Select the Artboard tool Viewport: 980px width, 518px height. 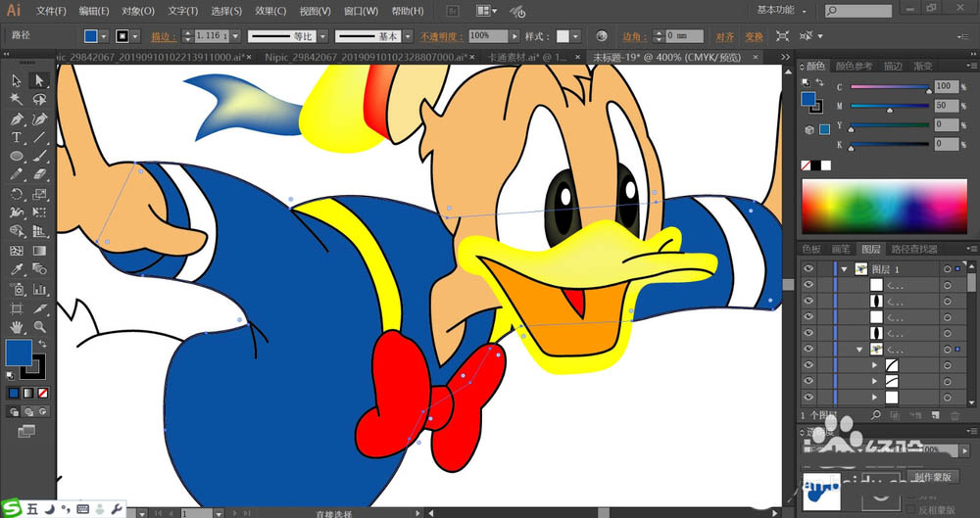[x=17, y=307]
